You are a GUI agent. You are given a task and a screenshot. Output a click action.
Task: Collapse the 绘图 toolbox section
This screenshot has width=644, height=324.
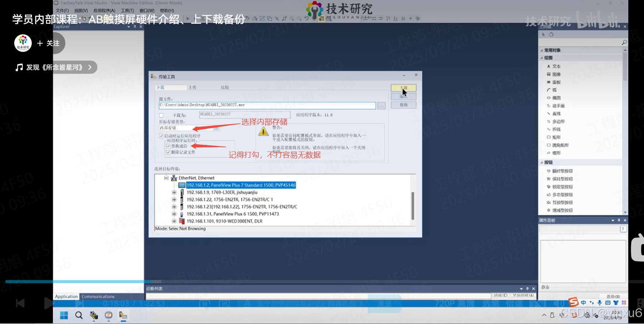(541, 58)
